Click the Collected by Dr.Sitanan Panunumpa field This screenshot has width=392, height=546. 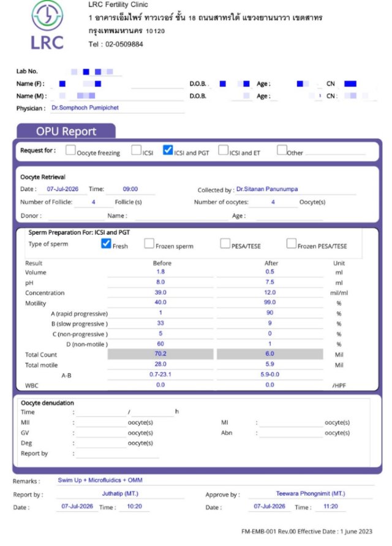click(295, 189)
